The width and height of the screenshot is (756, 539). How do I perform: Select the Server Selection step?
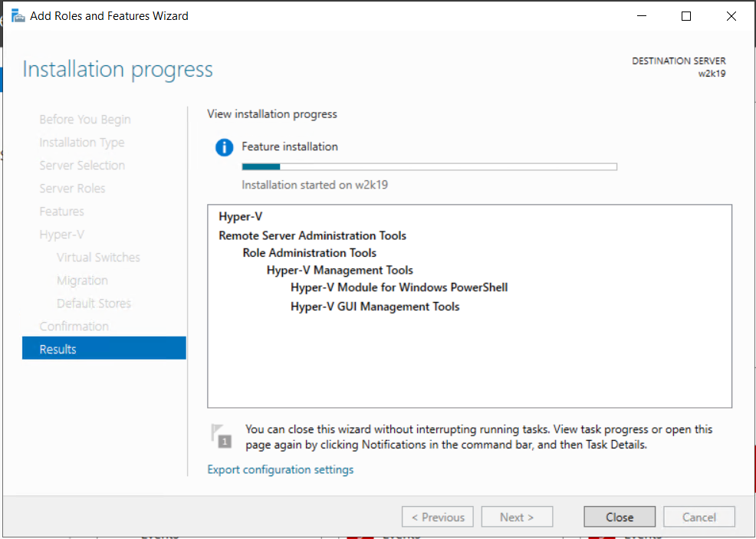(x=82, y=166)
